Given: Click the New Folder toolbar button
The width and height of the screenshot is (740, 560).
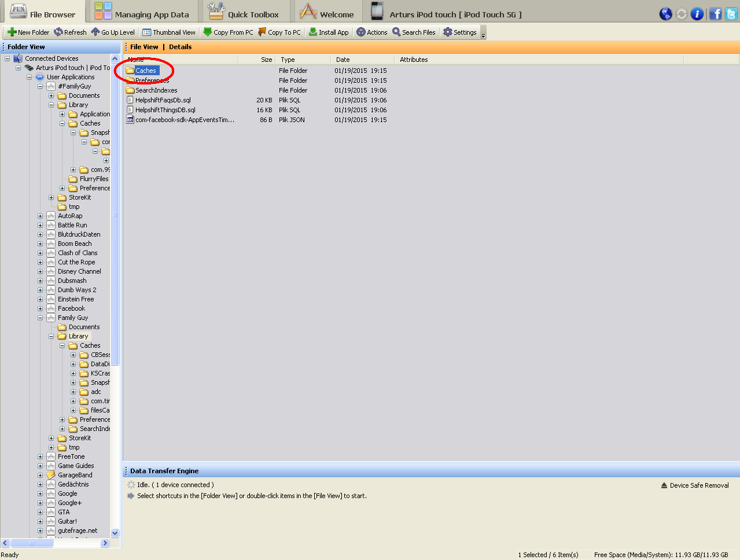Looking at the screenshot, I should (28, 32).
